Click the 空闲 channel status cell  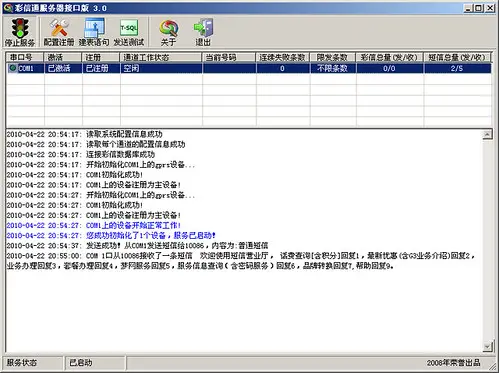(x=161, y=68)
